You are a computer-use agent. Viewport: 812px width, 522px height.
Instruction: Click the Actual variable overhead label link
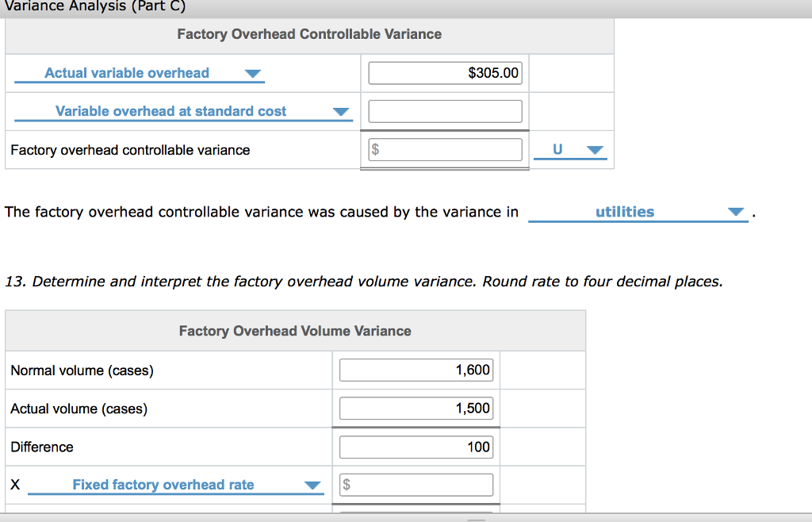127,72
